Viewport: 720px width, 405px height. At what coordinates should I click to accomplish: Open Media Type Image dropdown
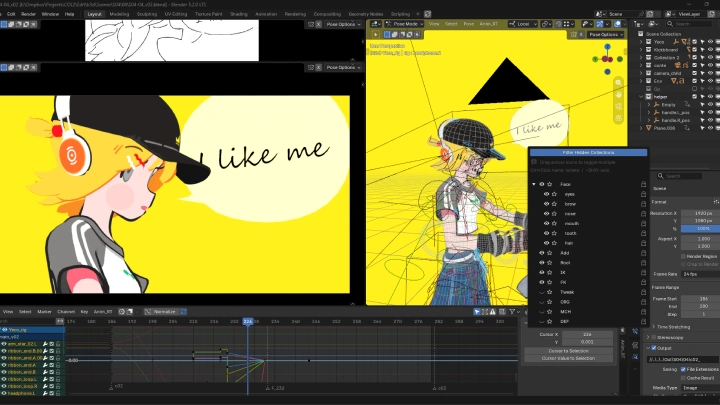point(700,388)
